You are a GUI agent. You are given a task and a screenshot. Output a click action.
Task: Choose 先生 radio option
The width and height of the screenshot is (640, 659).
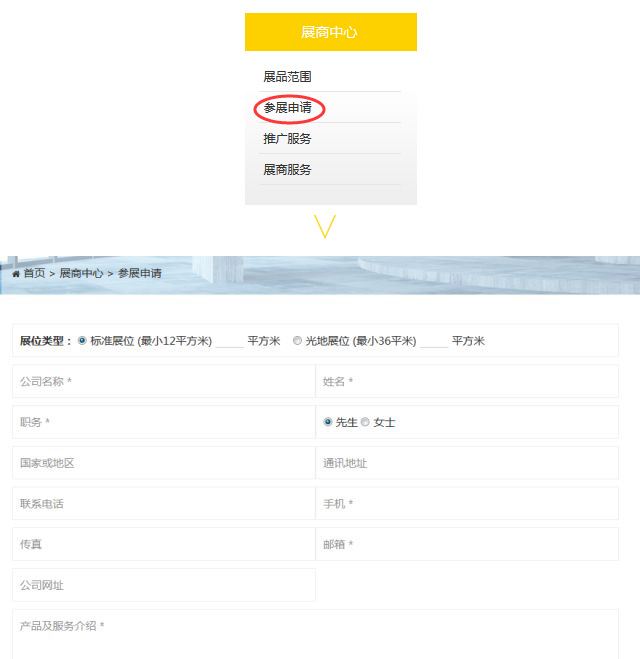[328, 422]
